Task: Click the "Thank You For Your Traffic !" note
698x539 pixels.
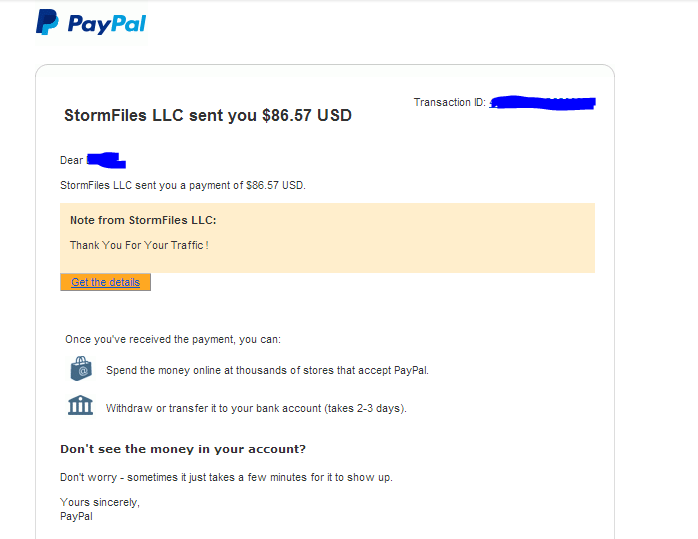Action: pos(139,245)
